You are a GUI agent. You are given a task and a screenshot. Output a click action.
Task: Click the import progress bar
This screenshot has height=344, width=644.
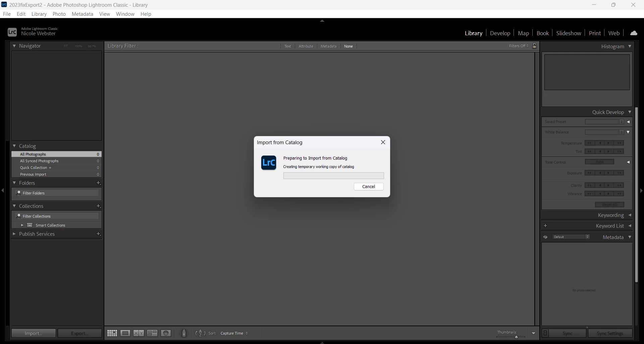(x=334, y=176)
